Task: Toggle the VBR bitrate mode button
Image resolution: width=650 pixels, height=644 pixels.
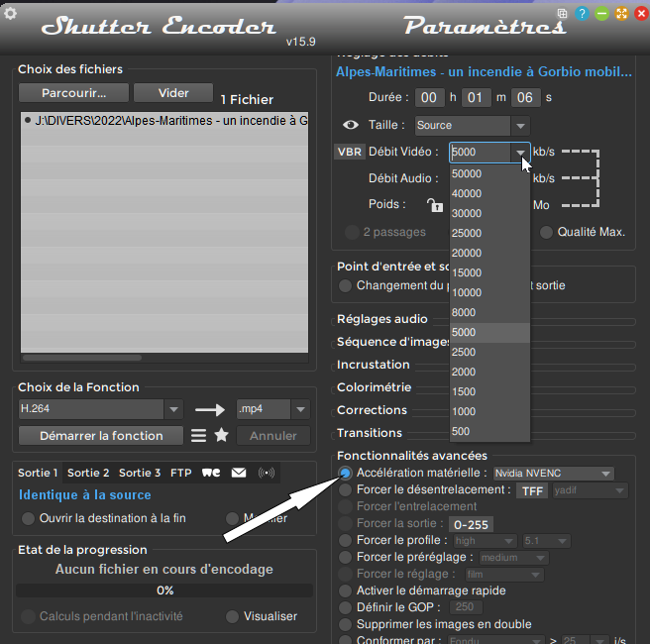Action: [x=349, y=152]
